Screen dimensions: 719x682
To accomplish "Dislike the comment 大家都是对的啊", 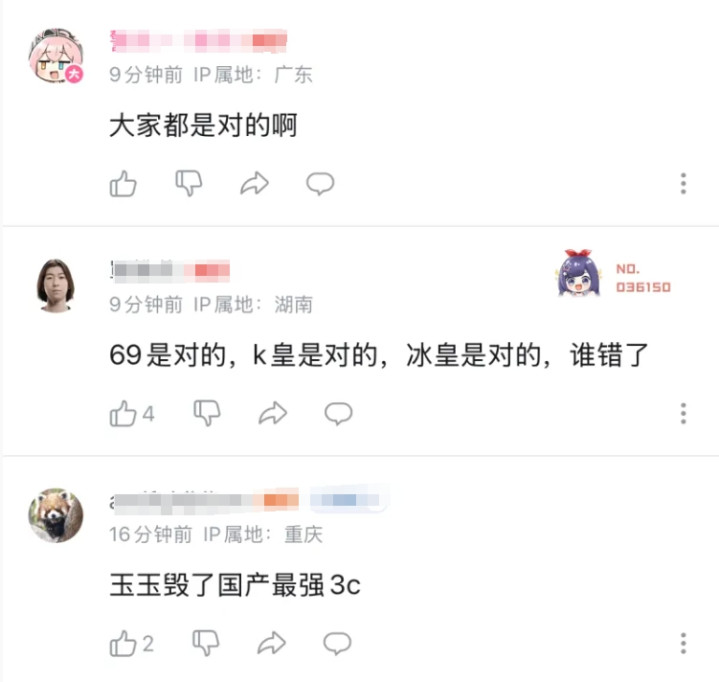I will (189, 183).
